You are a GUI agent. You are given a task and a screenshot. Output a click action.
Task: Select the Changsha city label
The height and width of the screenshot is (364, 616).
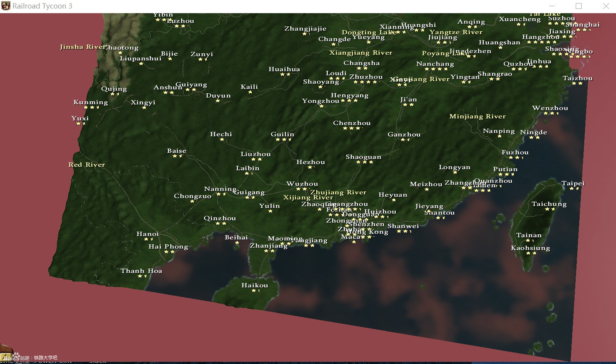tap(362, 63)
